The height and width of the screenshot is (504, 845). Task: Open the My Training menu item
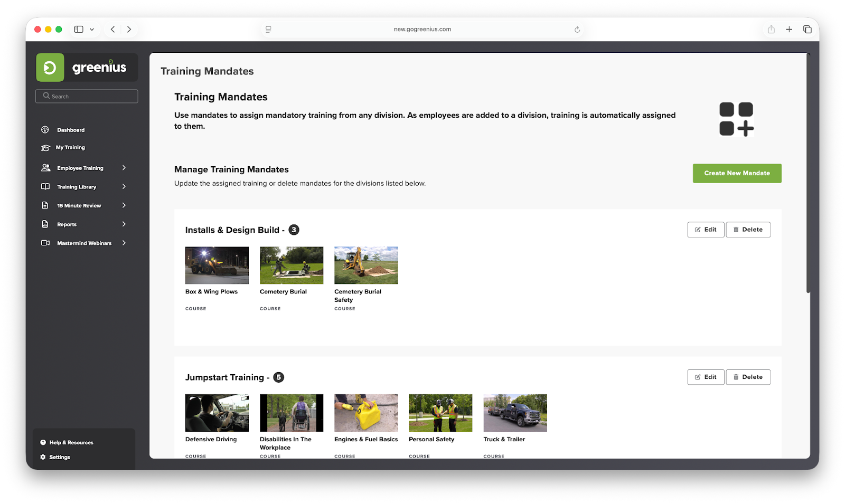[x=70, y=148]
